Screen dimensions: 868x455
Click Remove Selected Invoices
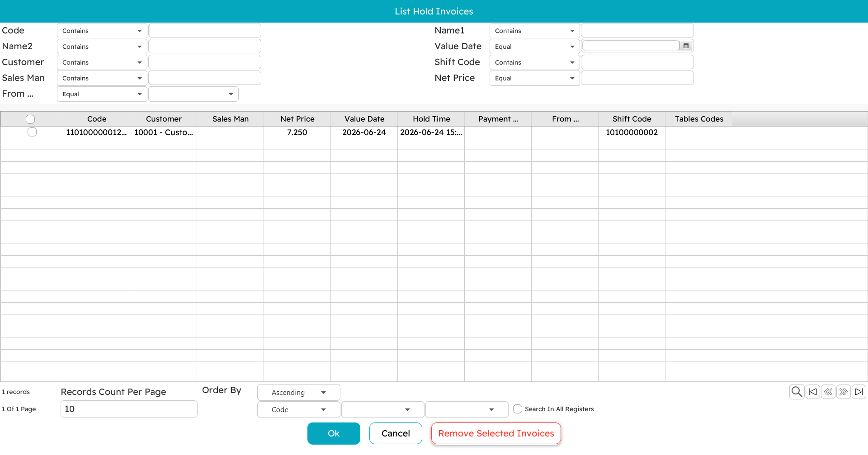coord(496,433)
